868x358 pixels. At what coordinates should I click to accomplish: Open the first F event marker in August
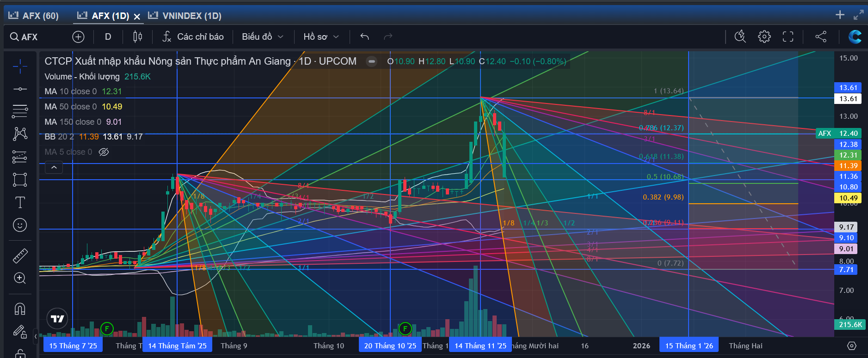(x=107, y=329)
